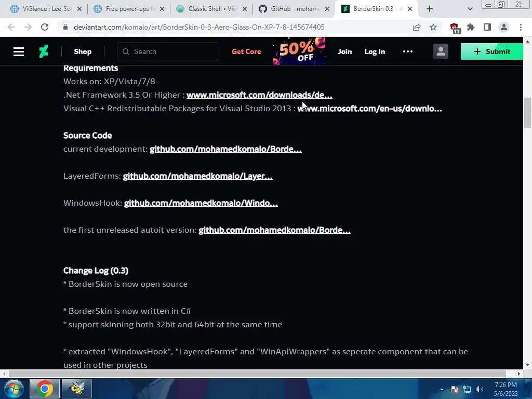Close the Free power-ups tab

coord(162,9)
